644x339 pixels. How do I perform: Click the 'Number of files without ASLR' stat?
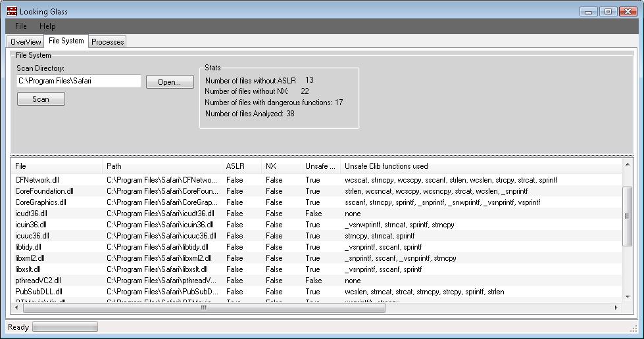point(259,80)
